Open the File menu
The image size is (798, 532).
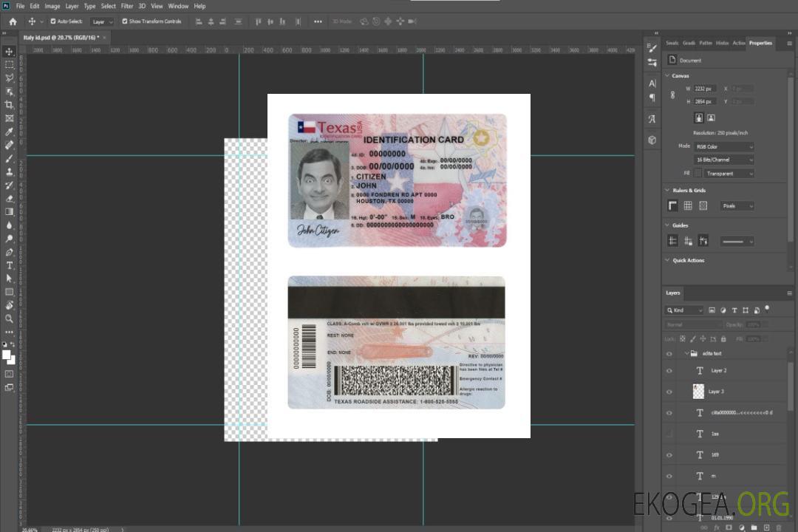(21, 6)
